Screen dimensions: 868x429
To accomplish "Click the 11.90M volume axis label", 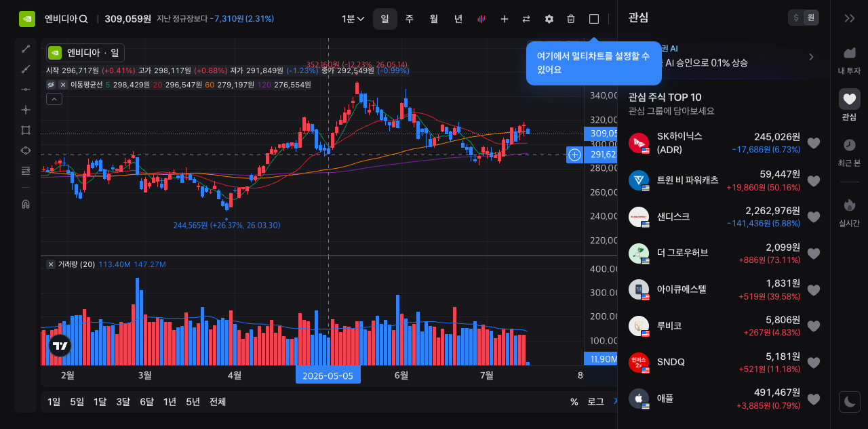I will pyautogui.click(x=601, y=359).
